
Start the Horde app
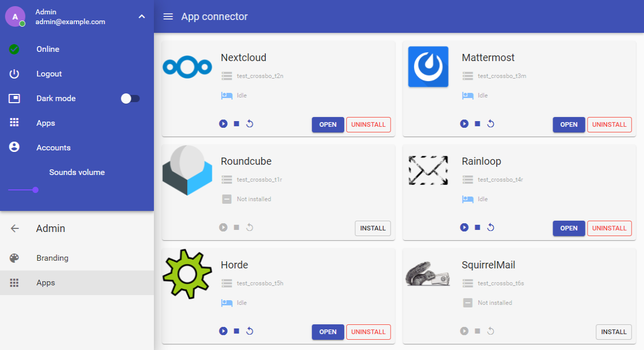point(223,331)
